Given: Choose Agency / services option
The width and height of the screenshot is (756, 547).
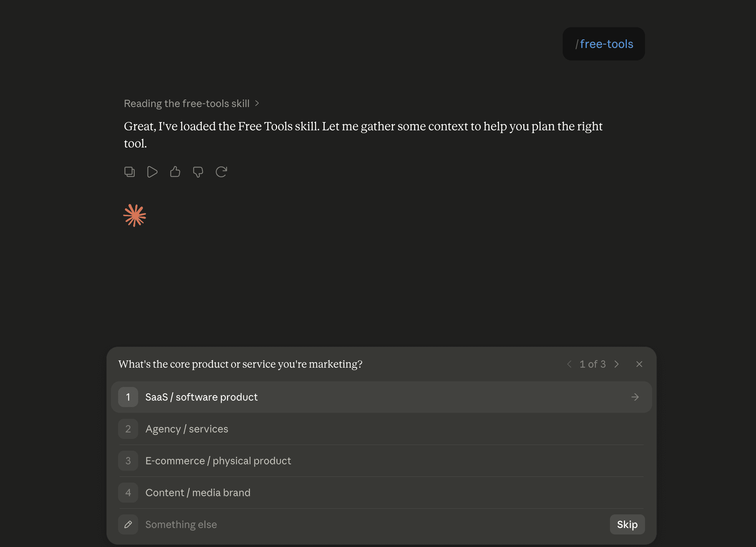Looking at the screenshot, I should 382,429.
